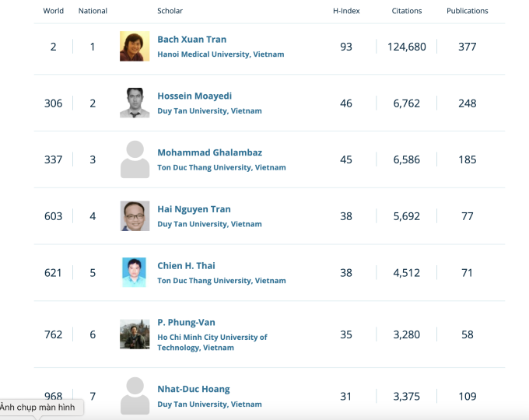529x420 pixels.
Task: Open Bach Xuan Tran scholar profile link
Action: (x=192, y=40)
